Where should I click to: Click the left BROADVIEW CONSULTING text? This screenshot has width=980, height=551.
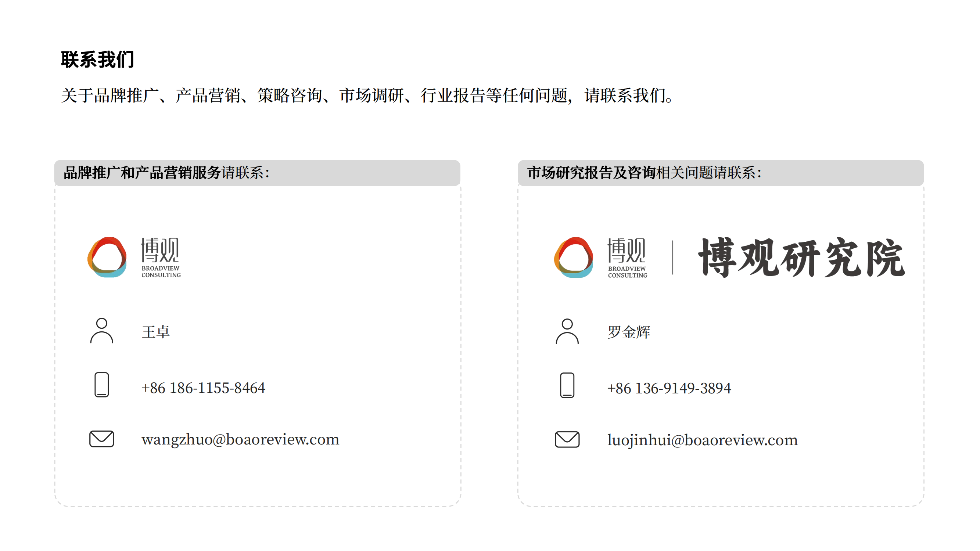point(161,271)
